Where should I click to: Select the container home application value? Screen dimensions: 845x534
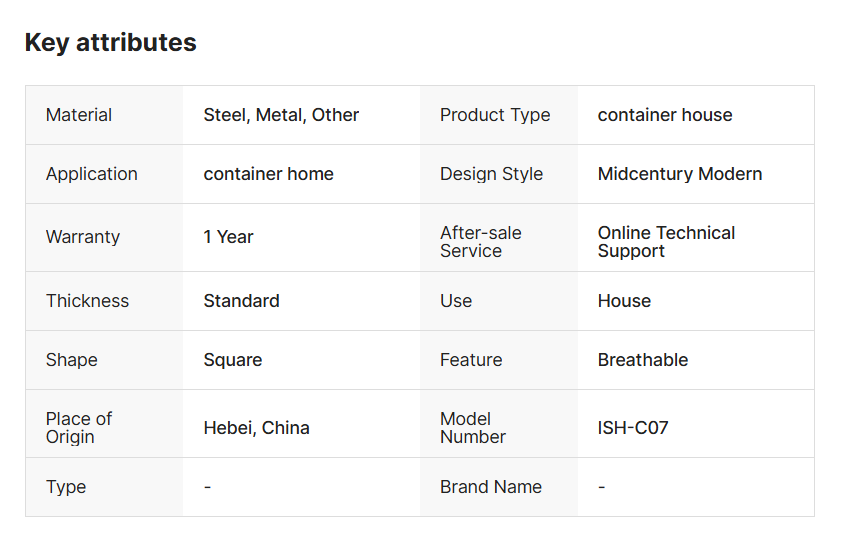coord(268,174)
